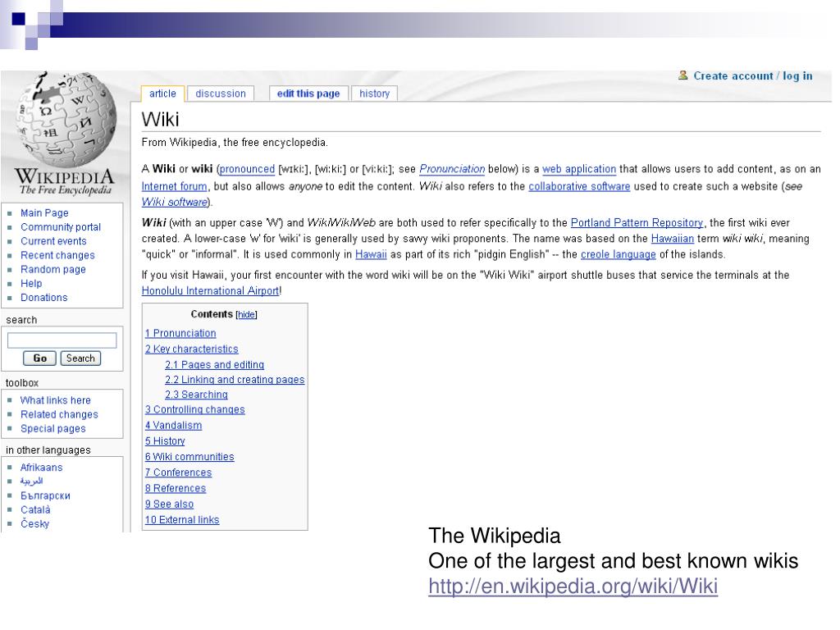Follow the 'pronounced' link in intro
840x630 pixels.
[247, 169]
